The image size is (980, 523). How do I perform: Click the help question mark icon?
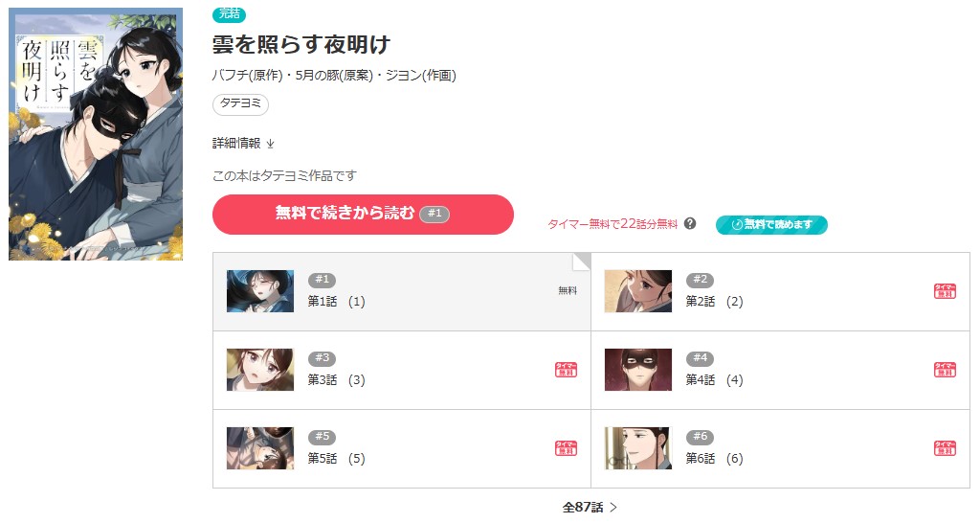coord(690,224)
